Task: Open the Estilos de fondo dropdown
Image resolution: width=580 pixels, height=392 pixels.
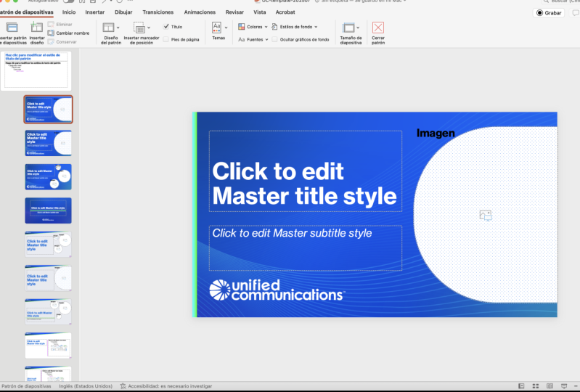Action: coord(295,27)
